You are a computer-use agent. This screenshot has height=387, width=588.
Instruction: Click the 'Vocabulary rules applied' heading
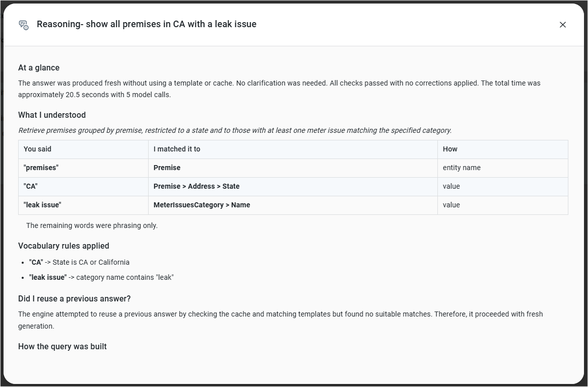[64, 246]
